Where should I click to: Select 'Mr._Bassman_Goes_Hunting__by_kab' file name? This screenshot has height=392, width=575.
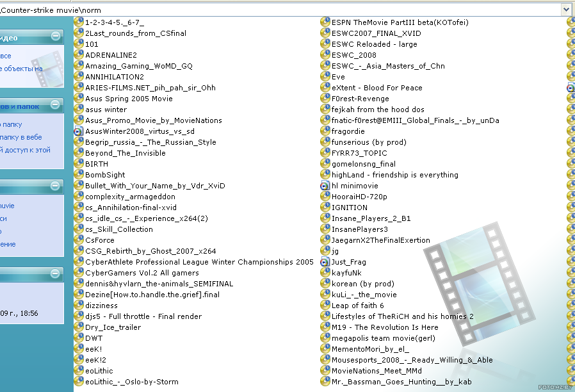coord(401,382)
